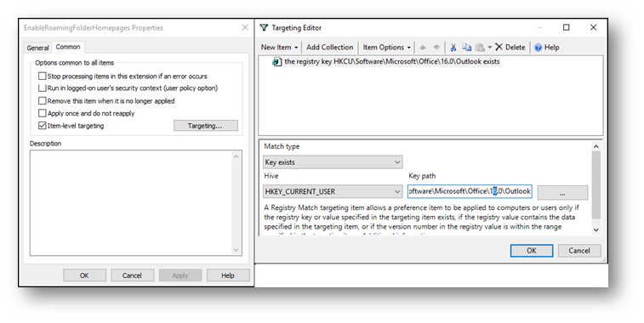Click the Move Up arrow icon
Image resolution: width=644 pixels, height=323 pixels.
[423, 48]
